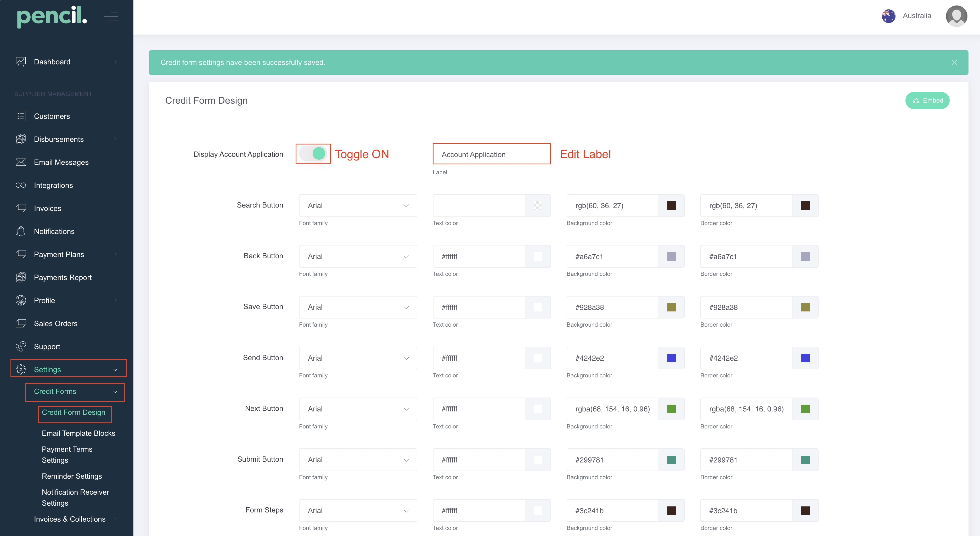Screen dimensions: 980x536
Task: Open Email Template Blocks menu item
Action: [x=78, y=433]
